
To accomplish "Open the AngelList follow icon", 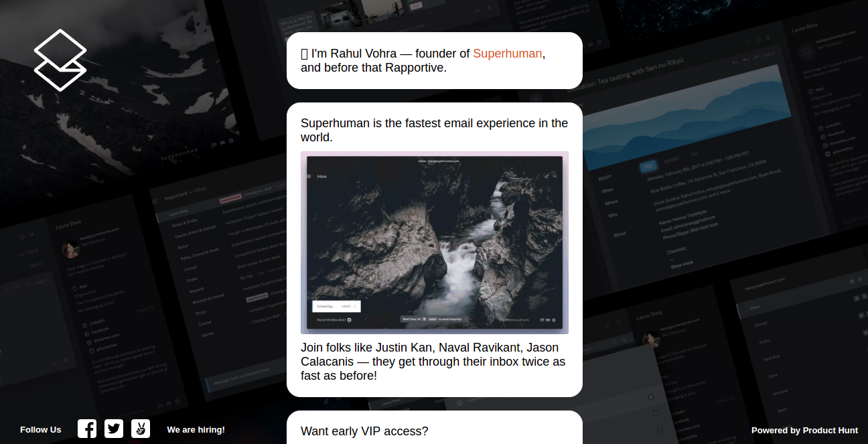I will click(141, 429).
